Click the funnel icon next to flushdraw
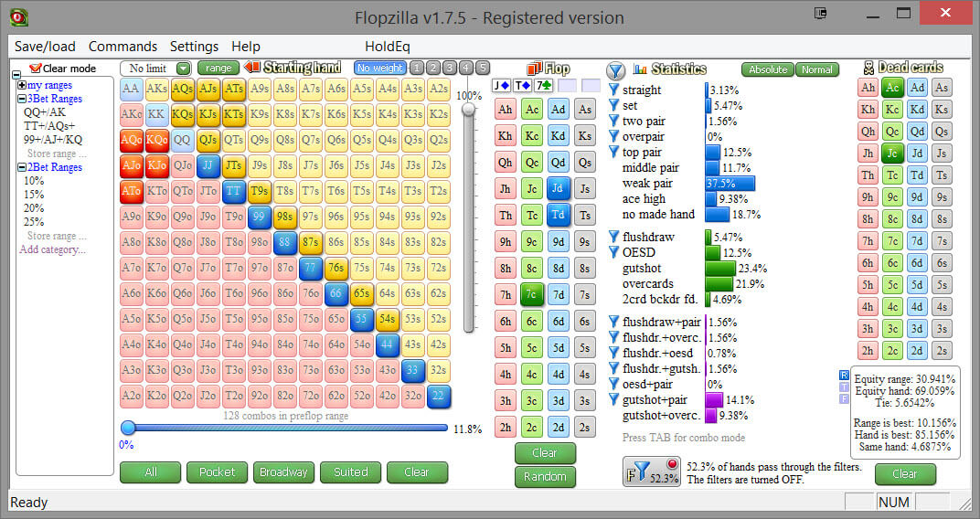Image resolution: width=980 pixels, height=519 pixels. pos(613,237)
